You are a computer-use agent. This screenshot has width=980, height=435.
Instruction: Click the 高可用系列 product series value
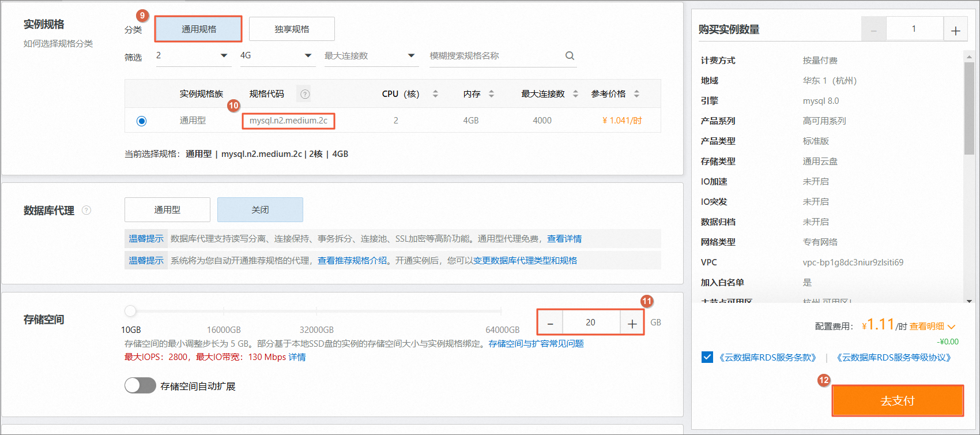824,121
